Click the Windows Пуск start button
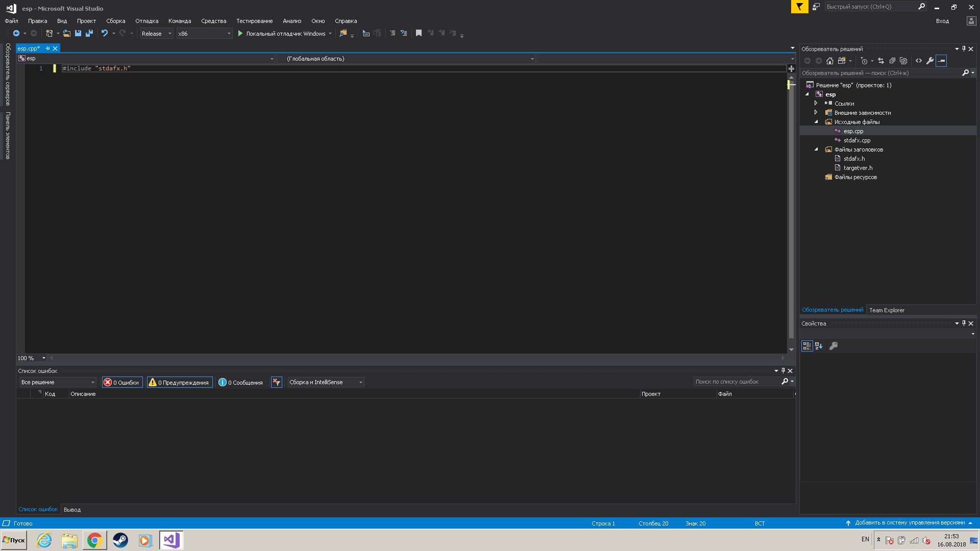 click(x=14, y=540)
